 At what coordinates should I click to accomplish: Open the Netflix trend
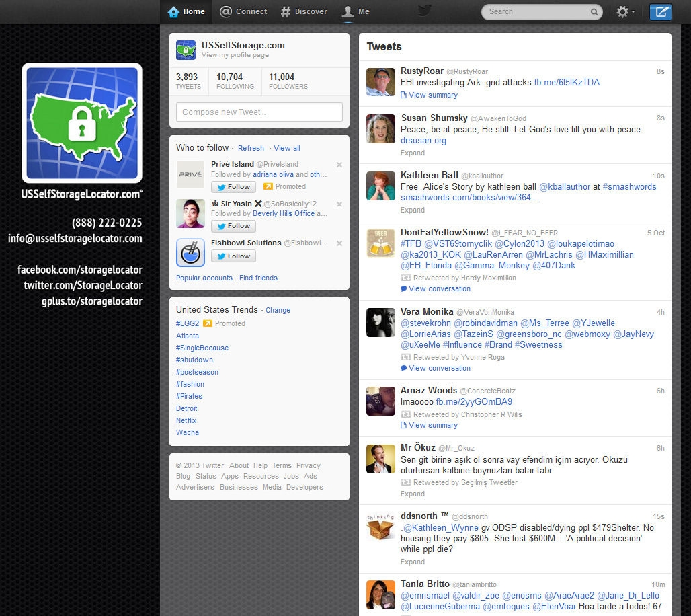[x=186, y=421]
